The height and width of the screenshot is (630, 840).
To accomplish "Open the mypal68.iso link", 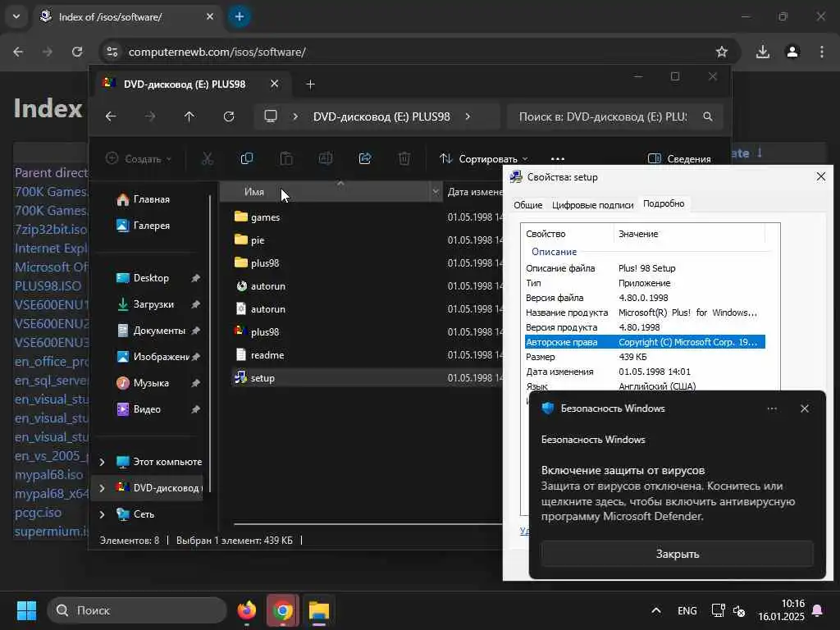I will click(x=48, y=475).
